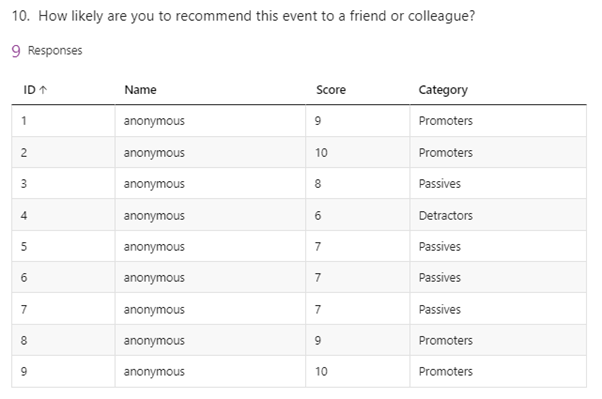Select row with ID 7

[x=299, y=309]
